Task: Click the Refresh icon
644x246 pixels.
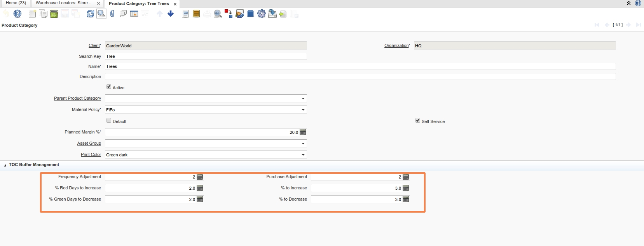Action: point(90,14)
